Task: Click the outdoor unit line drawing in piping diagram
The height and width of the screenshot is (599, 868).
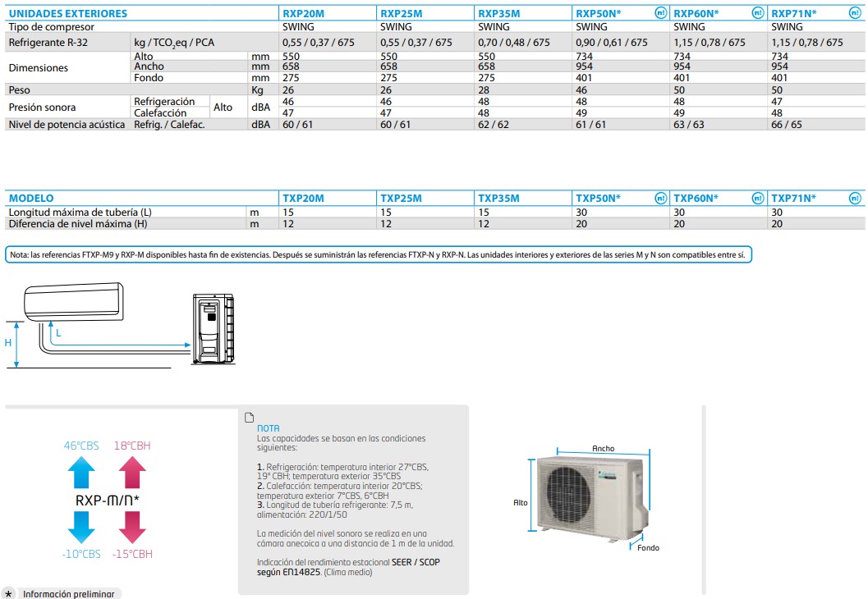Action: pyautogui.click(x=214, y=329)
